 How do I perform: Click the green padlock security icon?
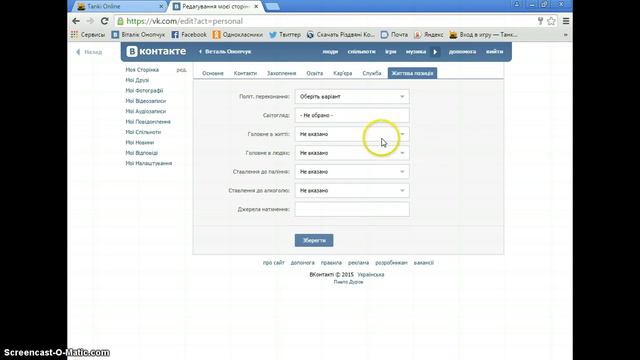pyautogui.click(x=120, y=21)
